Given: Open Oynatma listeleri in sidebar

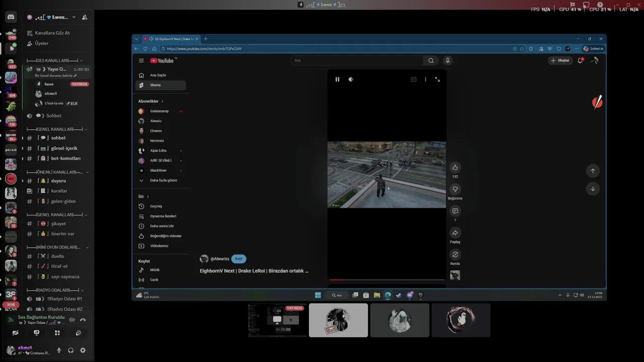Looking at the screenshot, I should (160, 216).
